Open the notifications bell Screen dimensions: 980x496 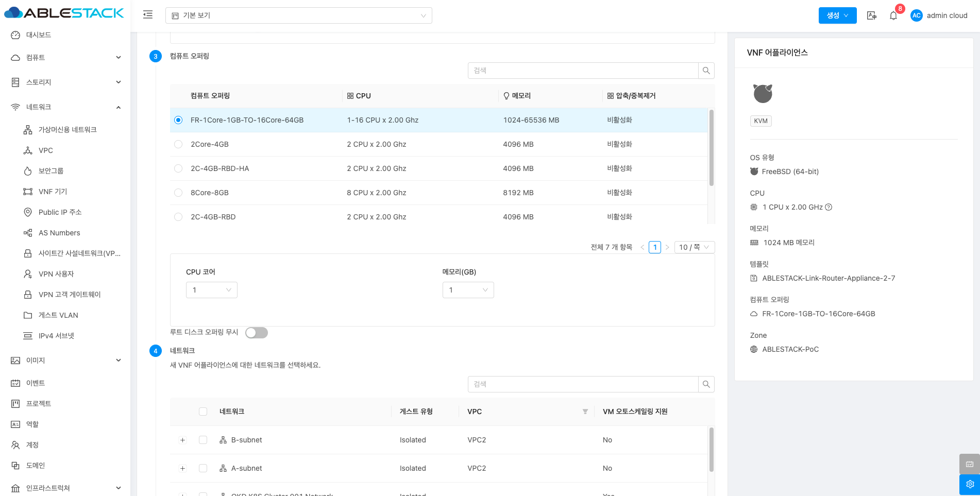(893, 15)
